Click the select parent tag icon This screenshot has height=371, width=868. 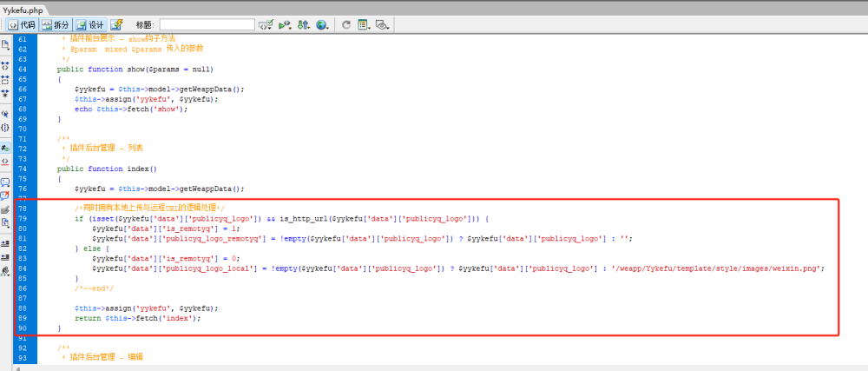click(5, 114)
